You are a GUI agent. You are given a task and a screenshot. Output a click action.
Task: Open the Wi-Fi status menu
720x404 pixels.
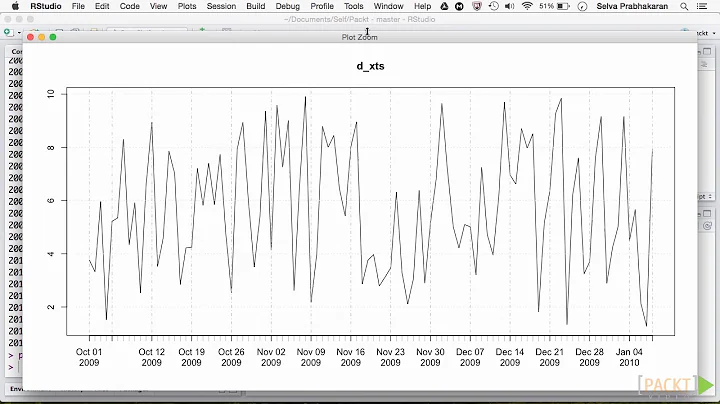point(527,6)
